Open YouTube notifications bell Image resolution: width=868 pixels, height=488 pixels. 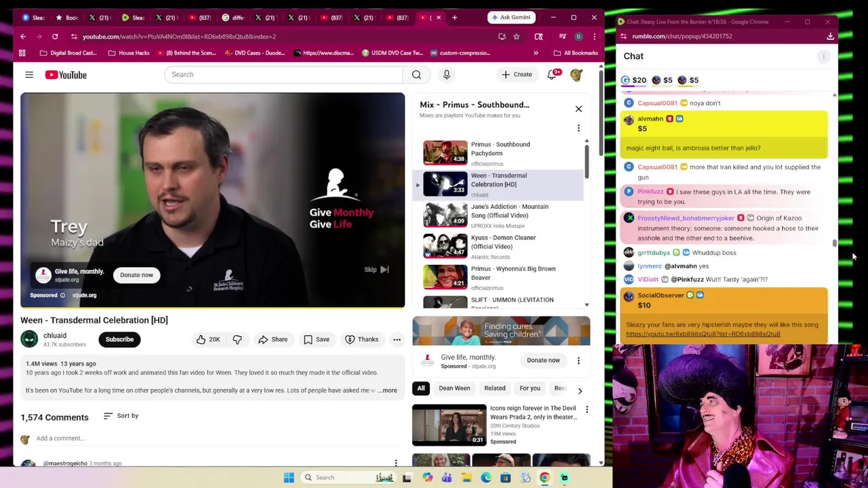[x=552, y=75]
